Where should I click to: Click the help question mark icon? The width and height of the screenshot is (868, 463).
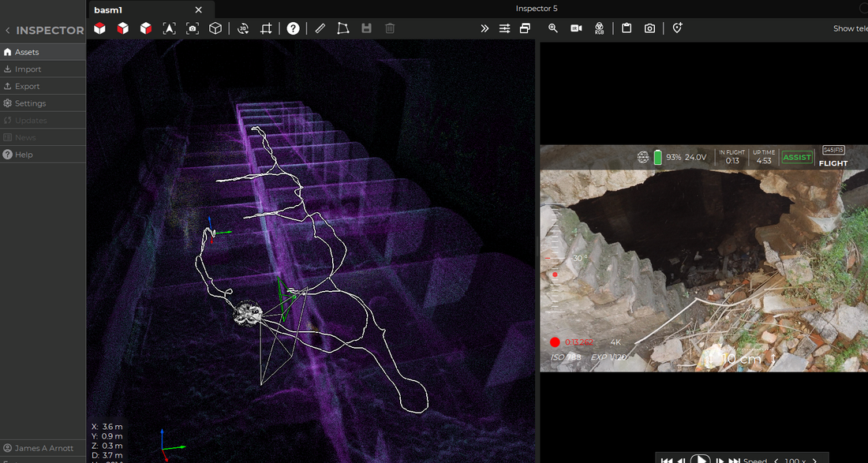pos(293,28)
